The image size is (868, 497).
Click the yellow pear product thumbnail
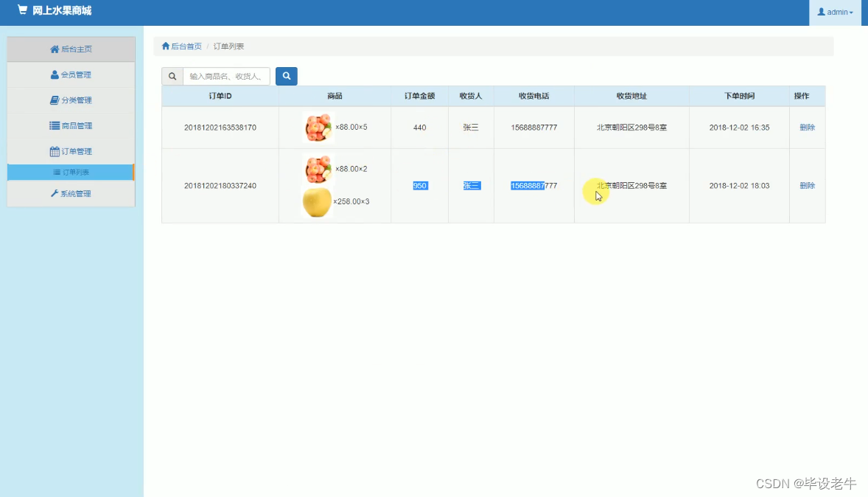(x=316, y=202)
